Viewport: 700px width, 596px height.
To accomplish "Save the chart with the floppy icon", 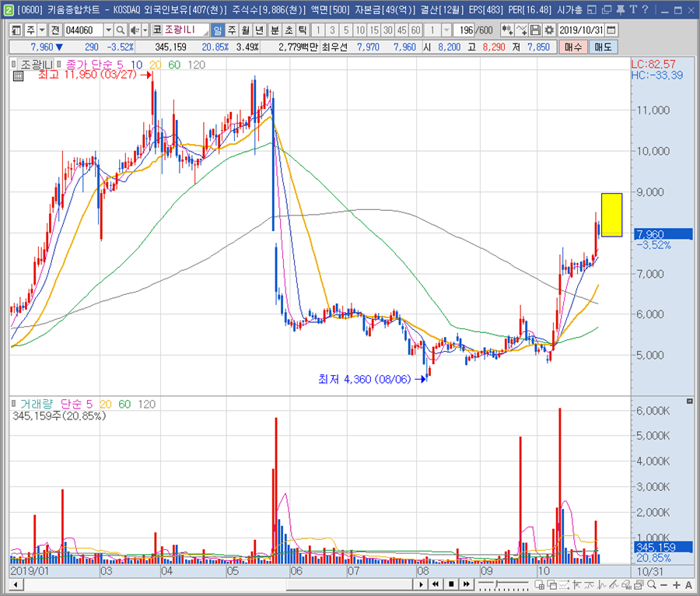I will point(535,30).
